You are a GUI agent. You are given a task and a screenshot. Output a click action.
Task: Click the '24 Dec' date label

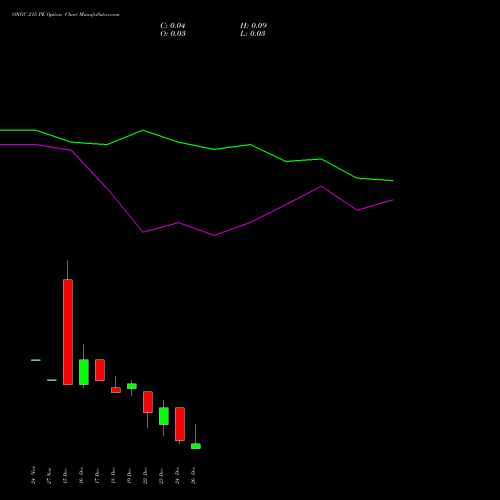click(x=177, y=475)
